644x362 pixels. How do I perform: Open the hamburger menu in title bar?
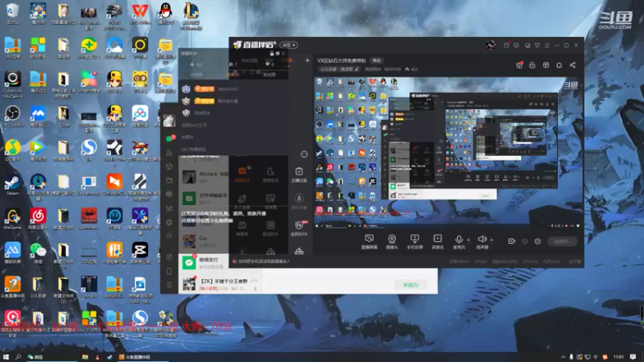coord(547,45)
